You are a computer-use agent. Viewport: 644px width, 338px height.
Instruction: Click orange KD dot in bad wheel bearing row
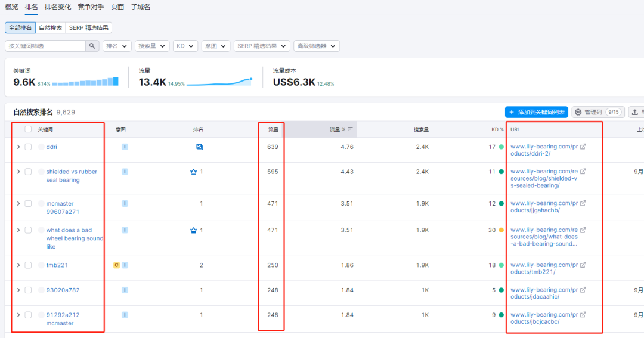tap(501, 230)
